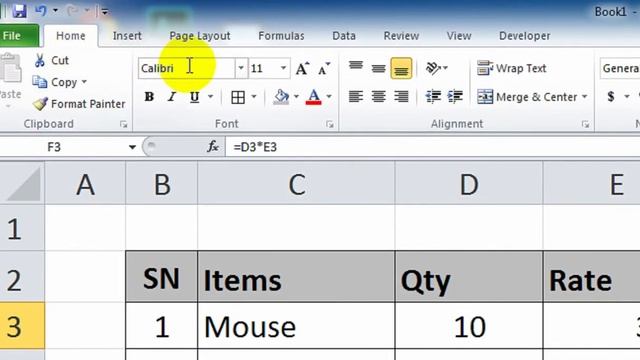640x360 pixels.
Task: Click the Borders icon
Action: tap(238, 97)
